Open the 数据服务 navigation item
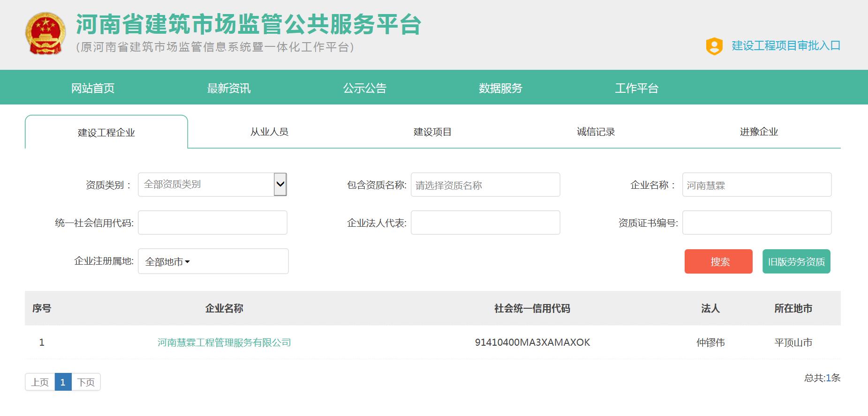This screenshot has height=416, width=868. [x=500, y=88]
